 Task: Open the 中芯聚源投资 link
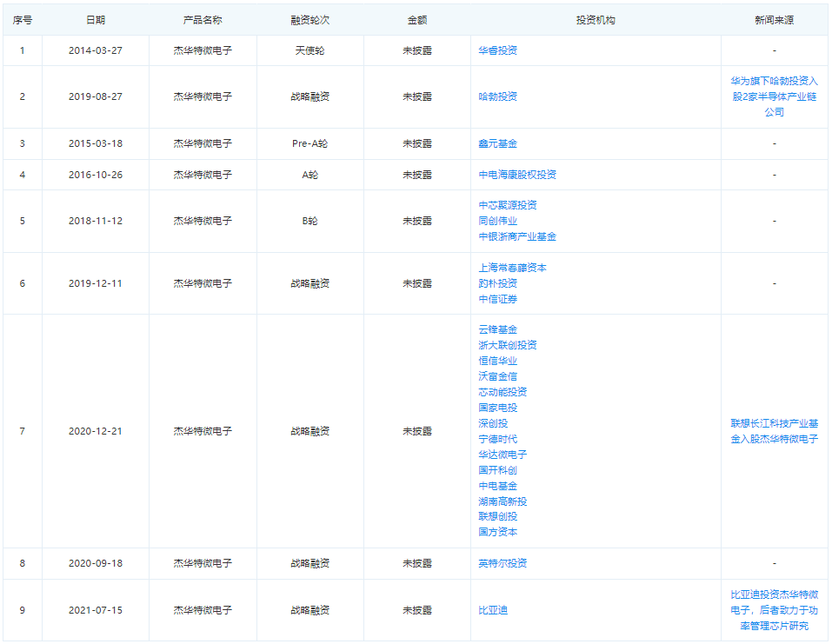tap(508, 205)
